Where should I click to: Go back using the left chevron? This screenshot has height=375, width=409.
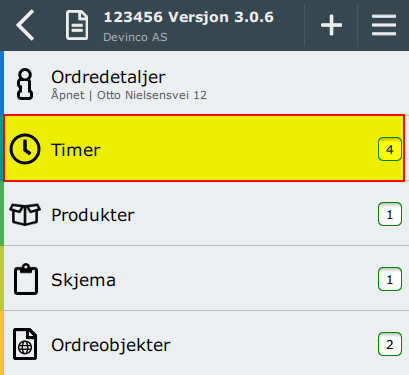pyautogui.click(x=25, y=25)
